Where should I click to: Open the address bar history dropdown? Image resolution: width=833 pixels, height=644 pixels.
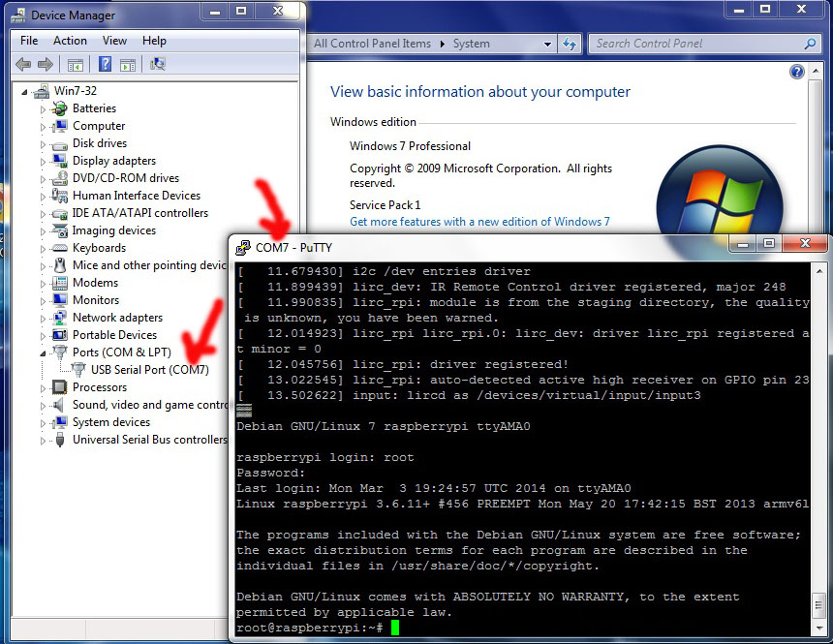click(547, 44)
